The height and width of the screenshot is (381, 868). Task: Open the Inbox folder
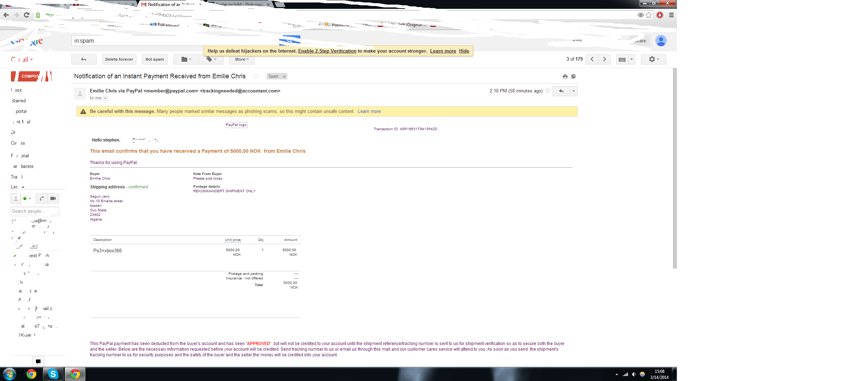pos(17,90)
